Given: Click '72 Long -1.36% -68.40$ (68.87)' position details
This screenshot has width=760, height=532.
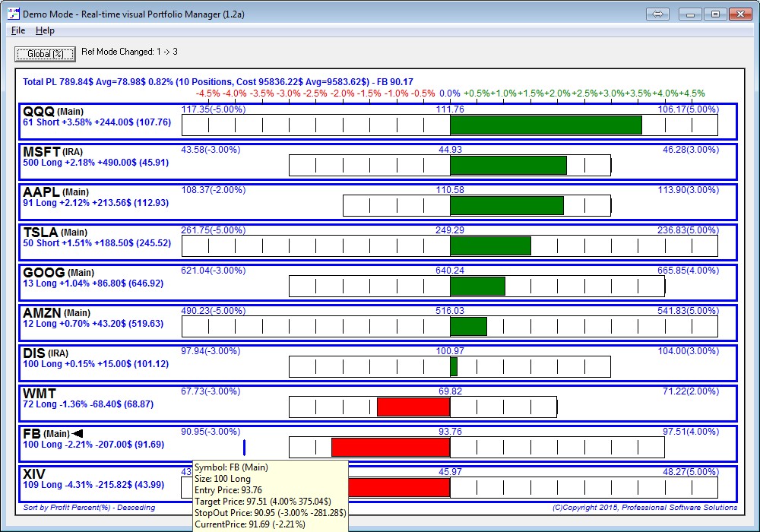Looking at the screenshot, I should coord(88,404).
